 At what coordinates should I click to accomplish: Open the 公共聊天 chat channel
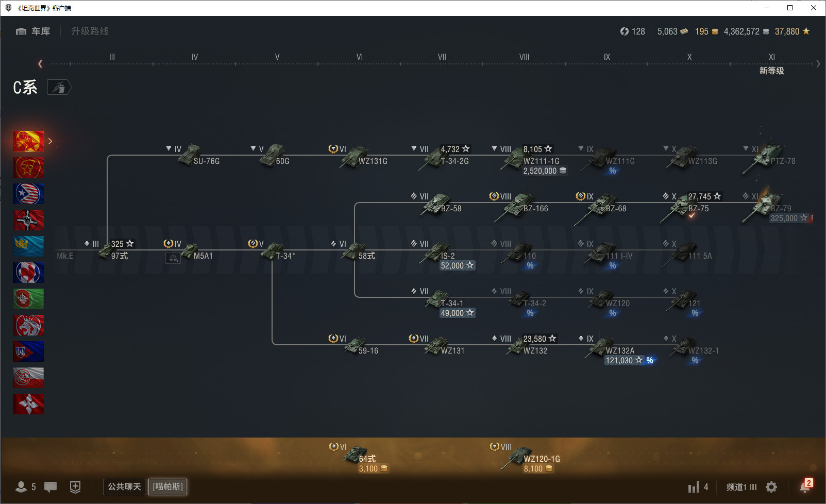(x=124, y=487)
